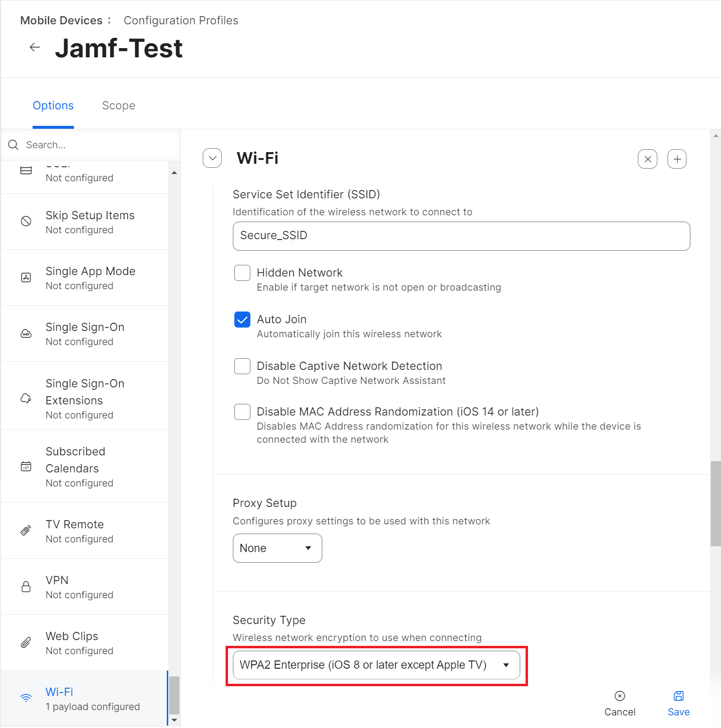Viewport: 721px width, 728px height.
Task: Open the VPN payload lock icon
Action: coord(26,587)
